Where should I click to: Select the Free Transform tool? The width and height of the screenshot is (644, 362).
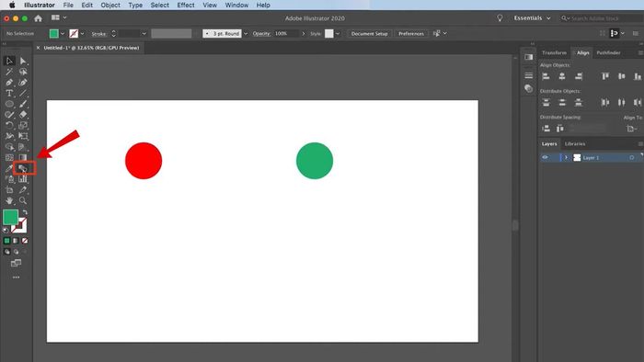point(23,136)
